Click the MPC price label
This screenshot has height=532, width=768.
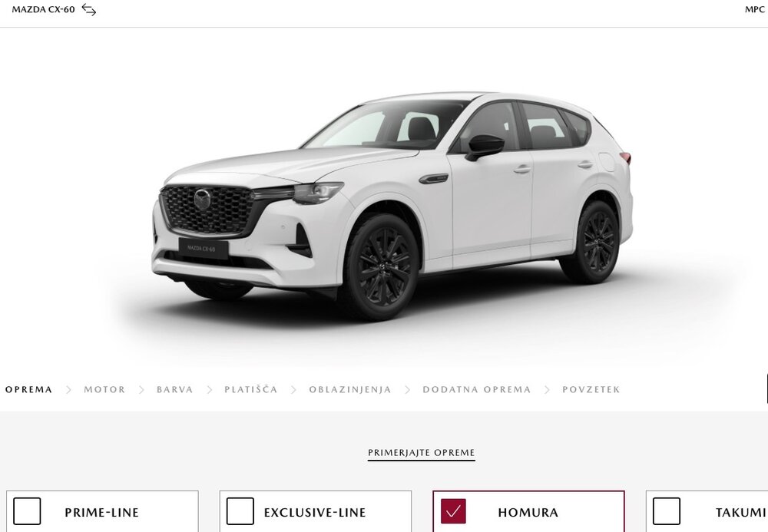tap(755, 9)
